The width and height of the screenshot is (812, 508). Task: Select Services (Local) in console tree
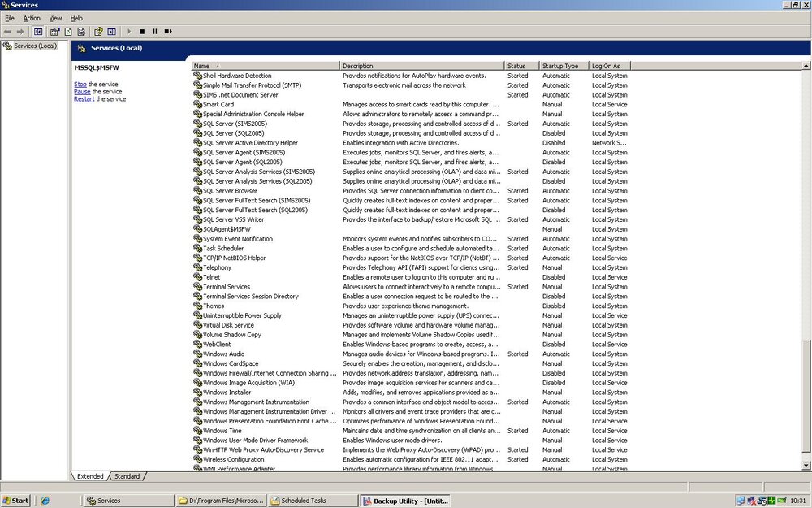click(35, 46)
